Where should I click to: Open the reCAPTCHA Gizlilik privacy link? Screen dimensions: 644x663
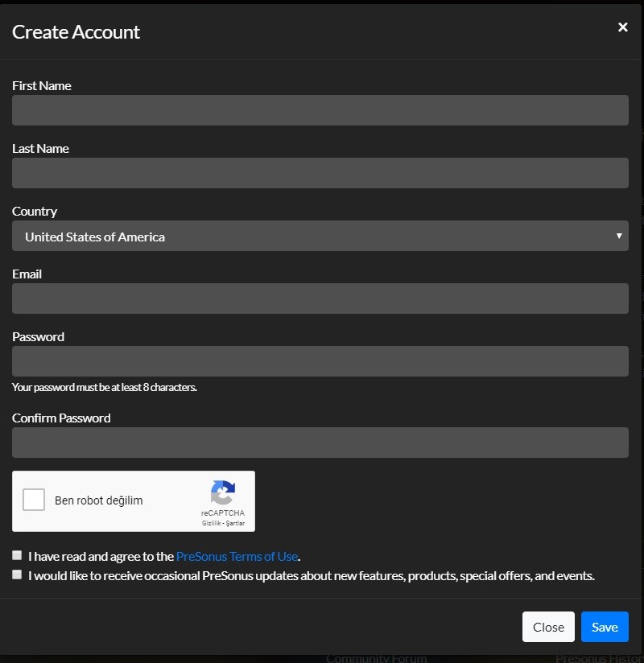click(211, 523)
